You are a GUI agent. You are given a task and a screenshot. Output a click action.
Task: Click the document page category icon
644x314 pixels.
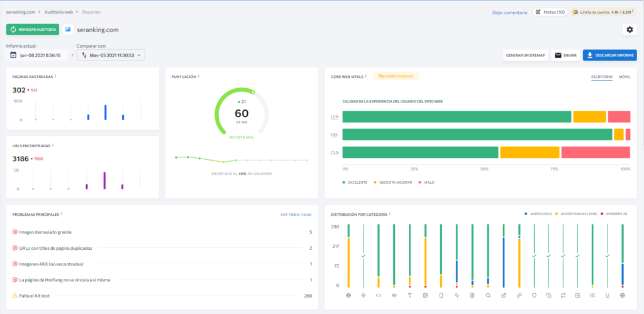coord(472,295)
